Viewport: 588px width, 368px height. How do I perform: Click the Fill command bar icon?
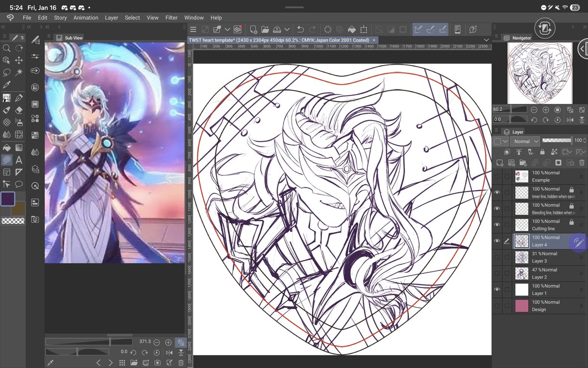(x=351, y=29)
